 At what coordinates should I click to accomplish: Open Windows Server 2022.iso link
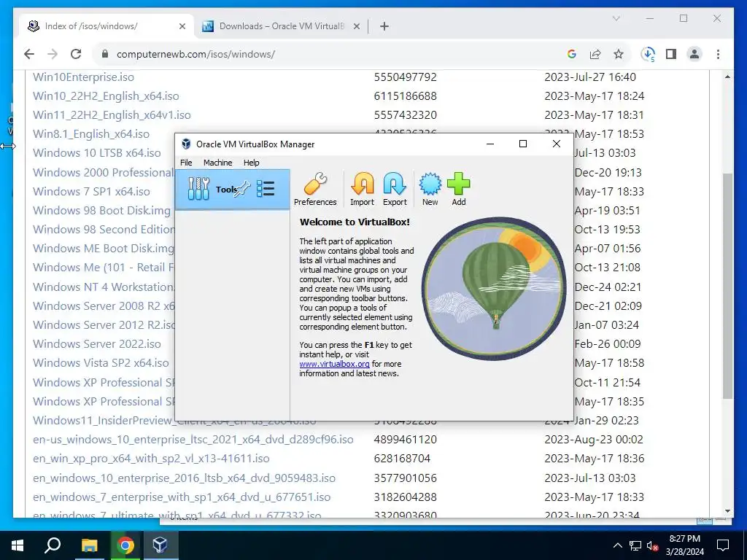click(97, 344)
